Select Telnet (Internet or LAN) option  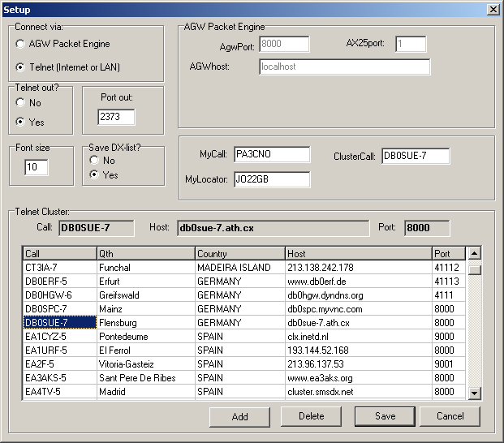point(21,67)
